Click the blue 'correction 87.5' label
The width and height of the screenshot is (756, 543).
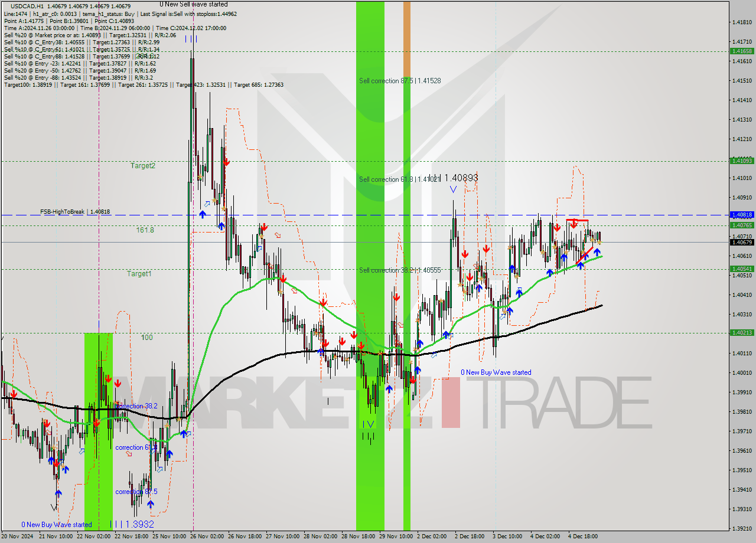pyautogui.click(x=136, y=492)
